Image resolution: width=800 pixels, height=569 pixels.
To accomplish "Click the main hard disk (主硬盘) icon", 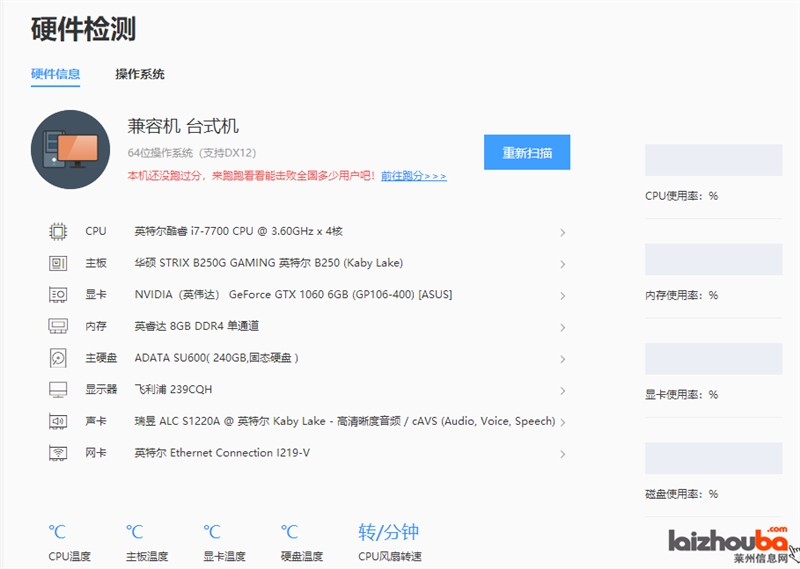I will pos(58,358).
